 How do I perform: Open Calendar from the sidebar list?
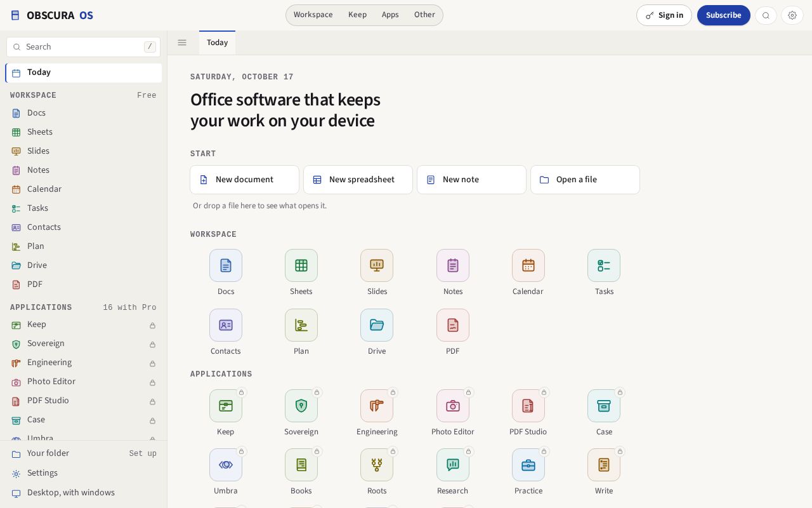83,189
